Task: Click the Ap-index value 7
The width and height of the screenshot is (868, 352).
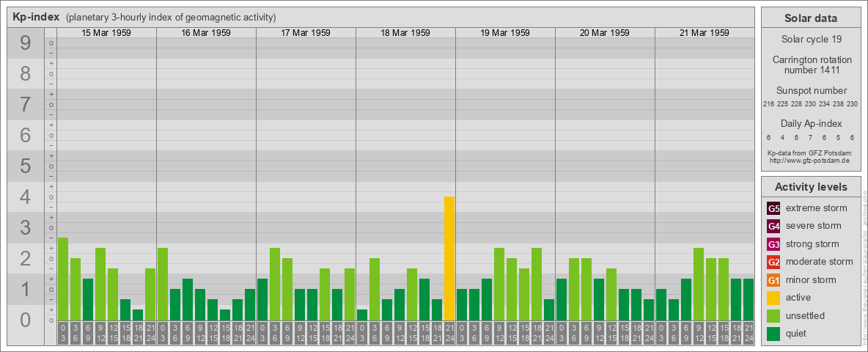Action: [810, 137]
